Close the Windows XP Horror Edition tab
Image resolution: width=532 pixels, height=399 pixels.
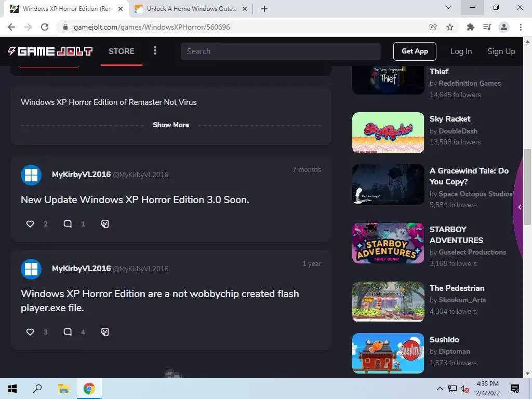pos(121,9)
